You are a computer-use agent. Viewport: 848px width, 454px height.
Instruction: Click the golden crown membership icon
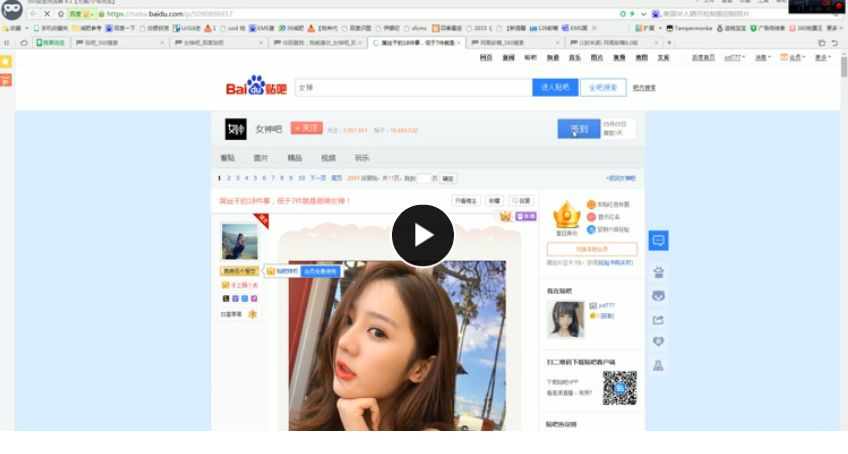[x=566, y=214]
